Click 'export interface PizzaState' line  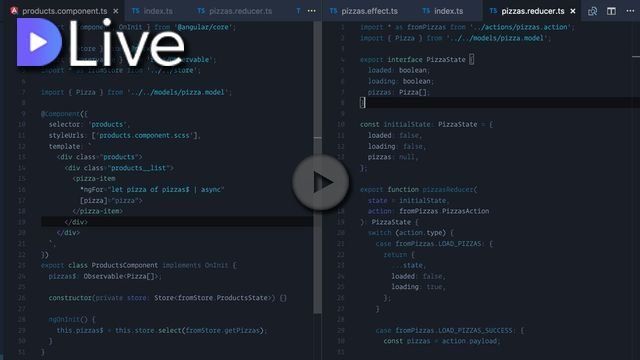point(417,60)
